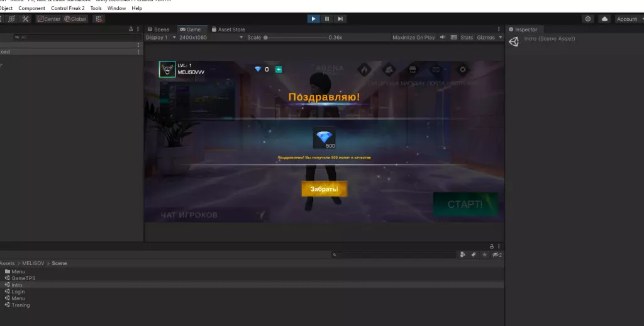The height and width of the screenshot is (326, 644).
Task: Toggle Maximize On Play
Action: point(413,38)
